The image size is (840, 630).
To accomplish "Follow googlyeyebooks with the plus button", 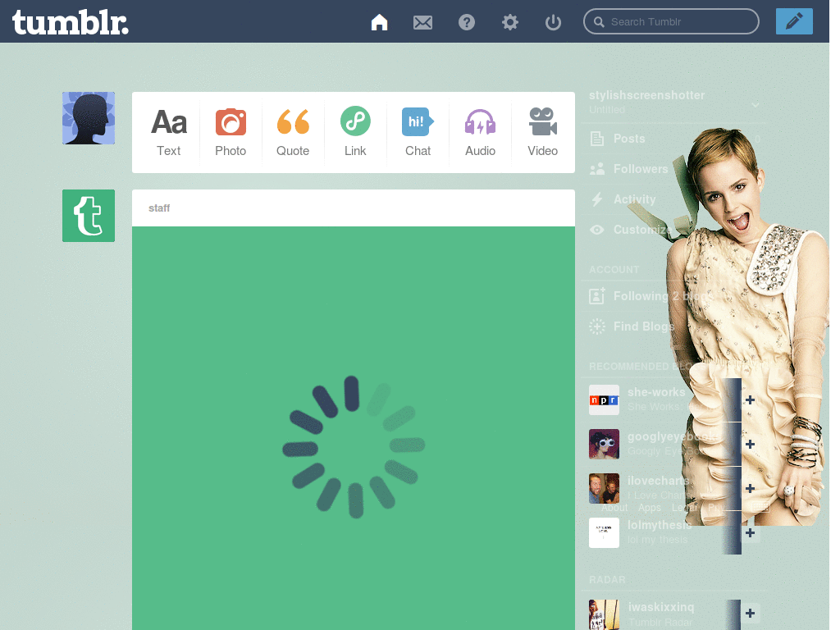I will pyautogui.click(x=750, y=444).
